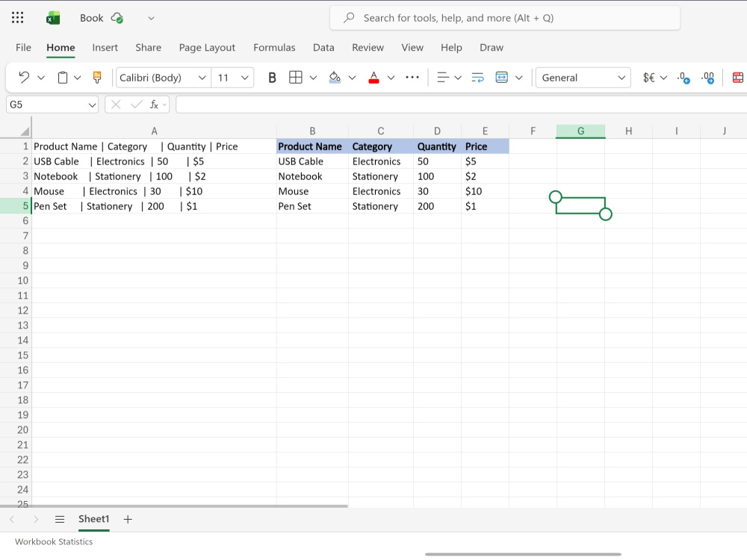The image size is (747, 560).
Task: Apply the red font color
Action: [x=374, y=78]
